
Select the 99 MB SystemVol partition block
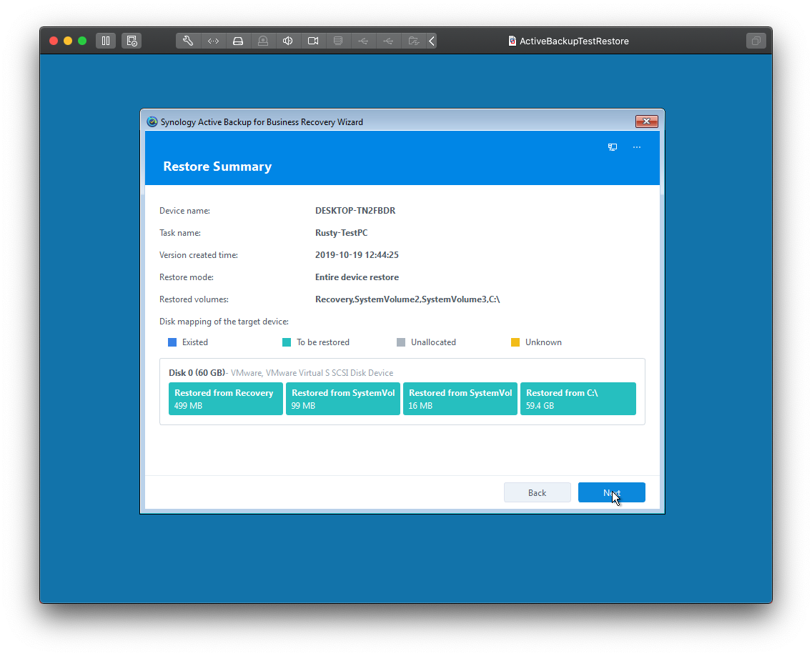(x=343, y=399)
